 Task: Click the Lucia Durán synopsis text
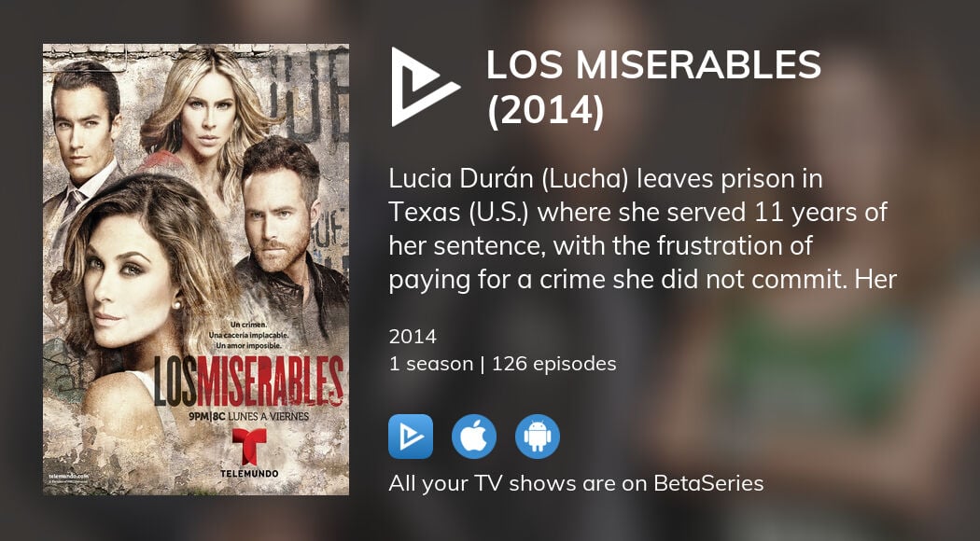(x=642, y=229)
